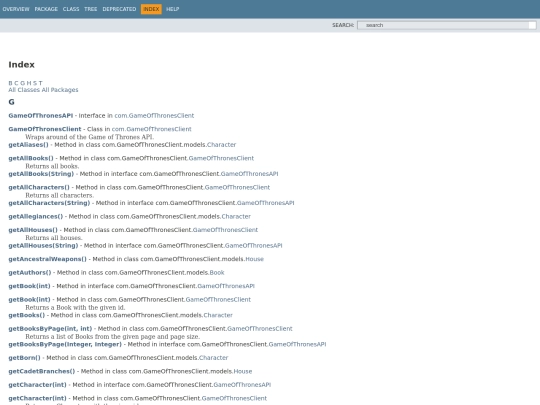
Task: Open the All Packages link
Action: 60,90
